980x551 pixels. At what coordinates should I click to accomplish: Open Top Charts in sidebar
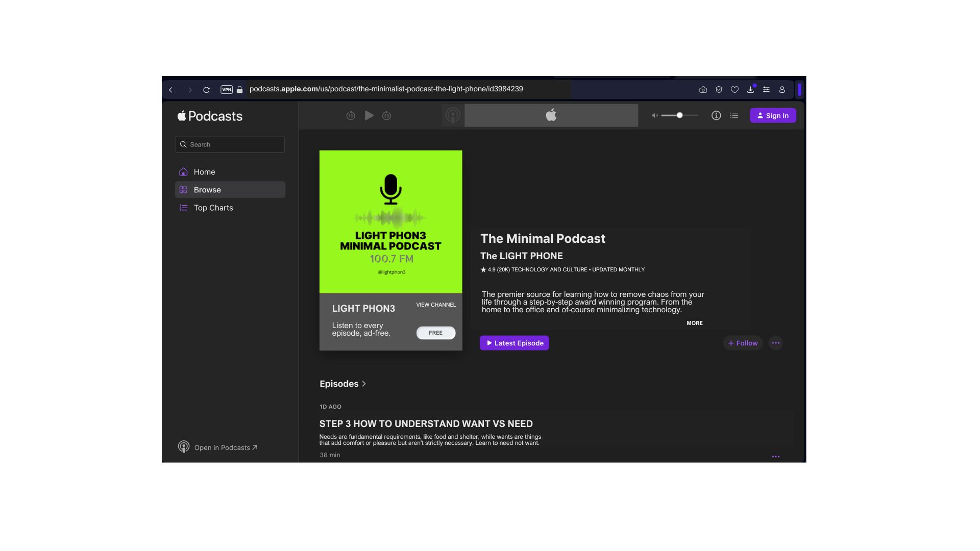tap(230, 208)
